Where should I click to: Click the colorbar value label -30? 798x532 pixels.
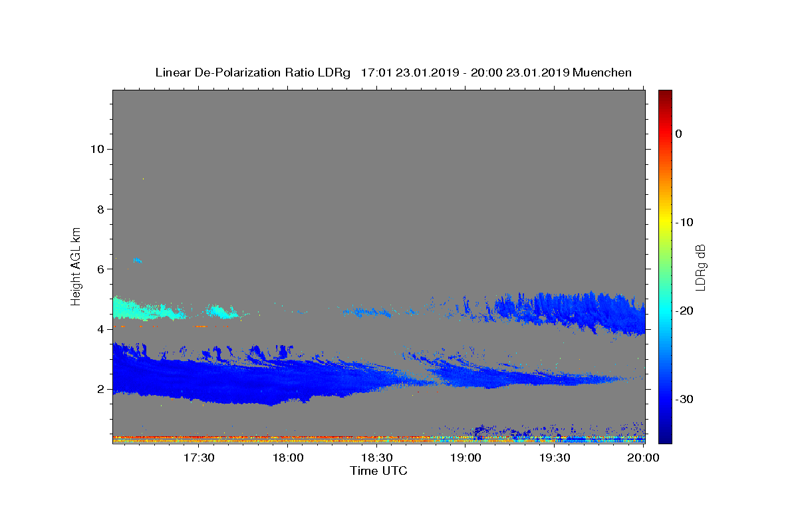click(x=684, y=399)
